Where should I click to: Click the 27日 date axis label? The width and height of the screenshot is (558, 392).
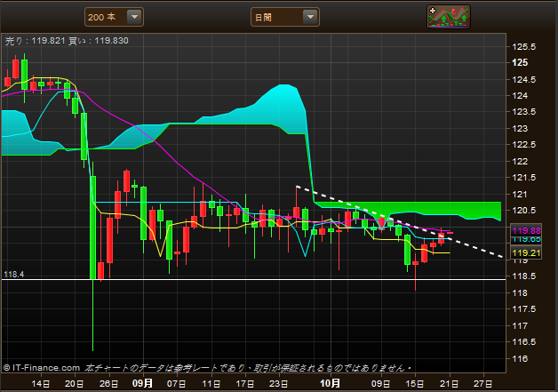483,384
